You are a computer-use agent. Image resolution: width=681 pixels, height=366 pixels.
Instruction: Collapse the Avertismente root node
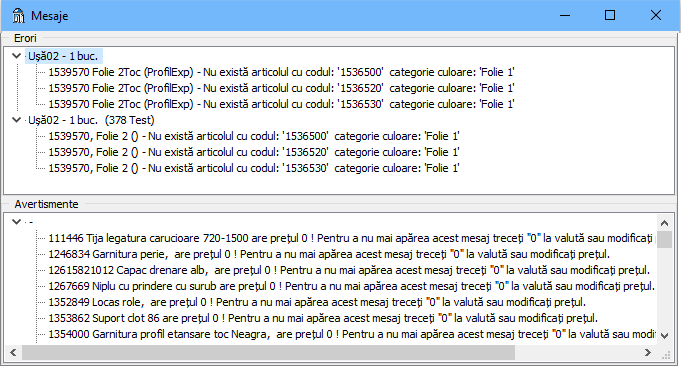coord(17,222)
